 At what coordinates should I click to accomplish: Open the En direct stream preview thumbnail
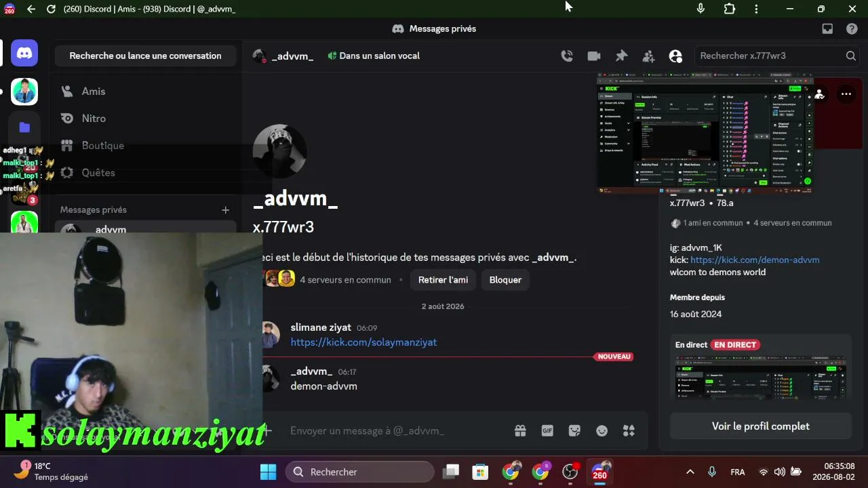pyautogui.click(x=761, y=378)
